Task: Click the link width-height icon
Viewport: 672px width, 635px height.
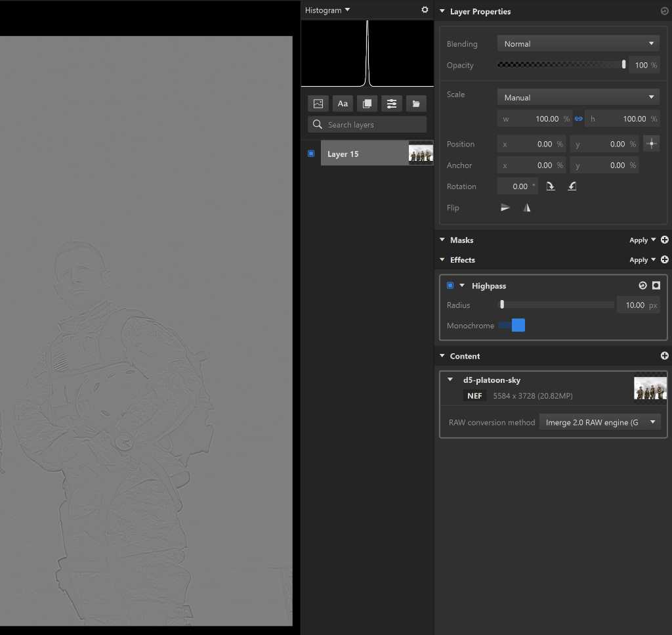Action: [x=579, y=119]
